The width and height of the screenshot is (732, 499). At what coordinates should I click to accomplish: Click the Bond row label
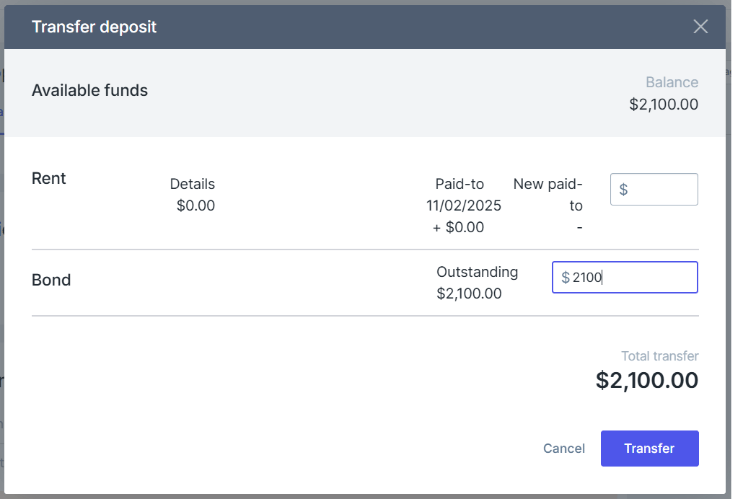point(51,280)
